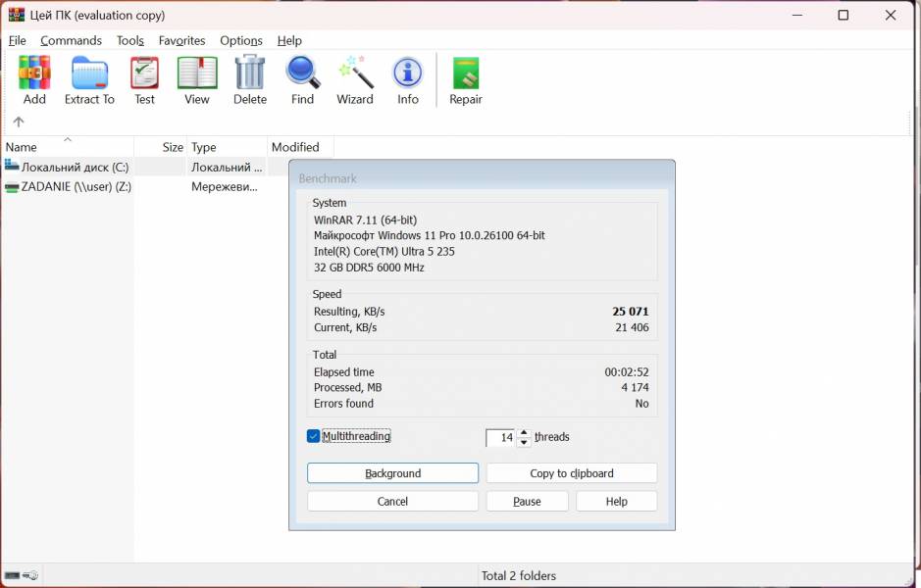Open the Help menu

(x=289, y=40)
